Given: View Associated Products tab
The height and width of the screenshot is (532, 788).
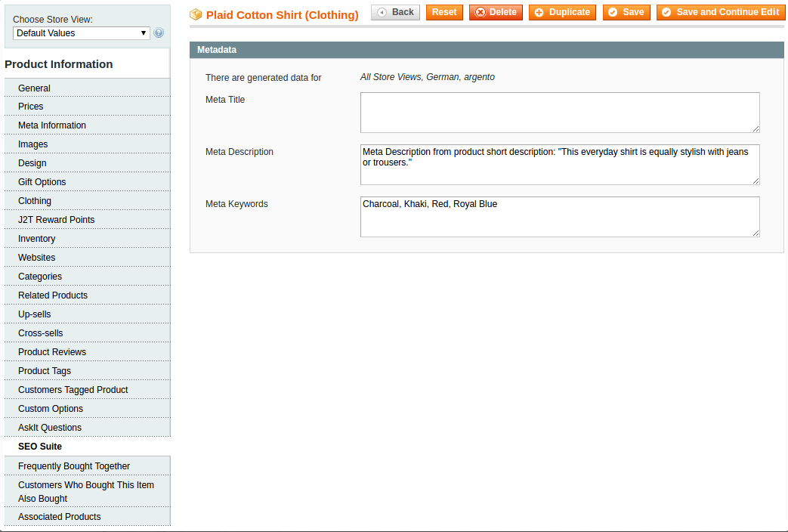Looking at the screenshot, I should click(x=60, y=517).
